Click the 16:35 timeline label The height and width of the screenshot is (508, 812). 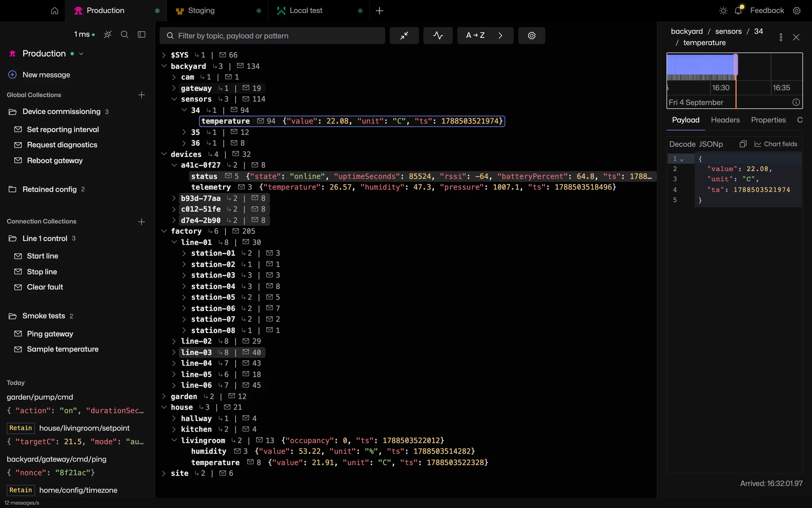(782, 88)
